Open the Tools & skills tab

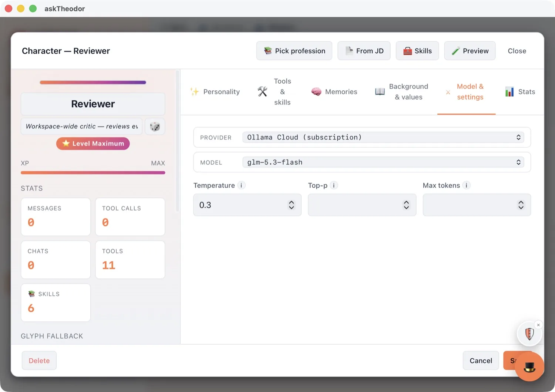point(274,92)
